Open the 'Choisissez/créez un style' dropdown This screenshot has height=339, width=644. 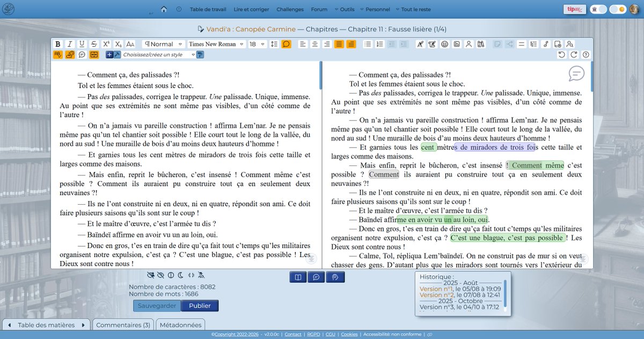(x=158, y=54)
